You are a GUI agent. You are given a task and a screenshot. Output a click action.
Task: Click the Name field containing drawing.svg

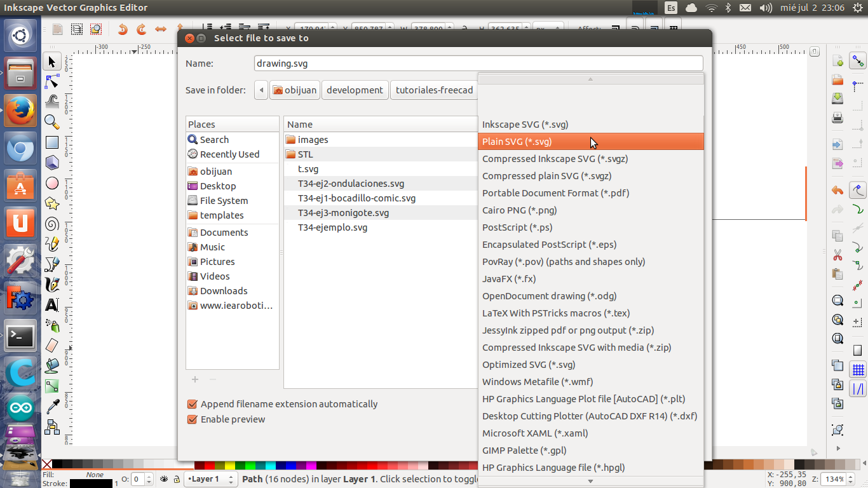coord(478,64)
